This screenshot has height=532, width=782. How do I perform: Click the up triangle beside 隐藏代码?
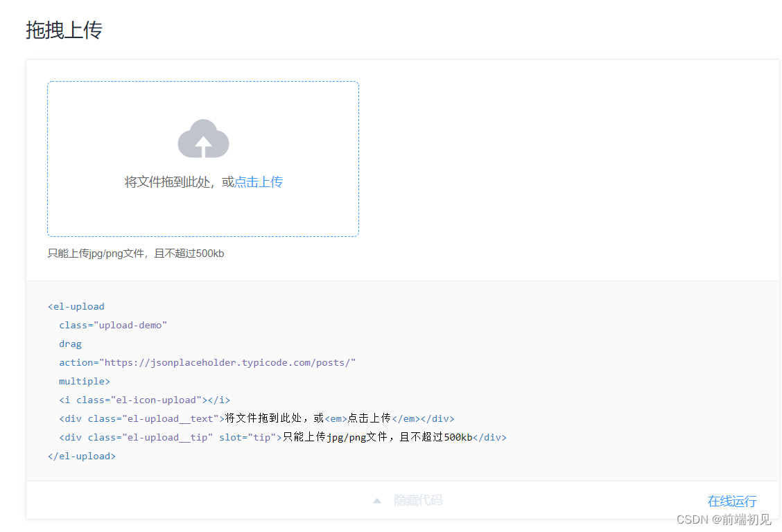pyautogui.click(x=376, y=500)
